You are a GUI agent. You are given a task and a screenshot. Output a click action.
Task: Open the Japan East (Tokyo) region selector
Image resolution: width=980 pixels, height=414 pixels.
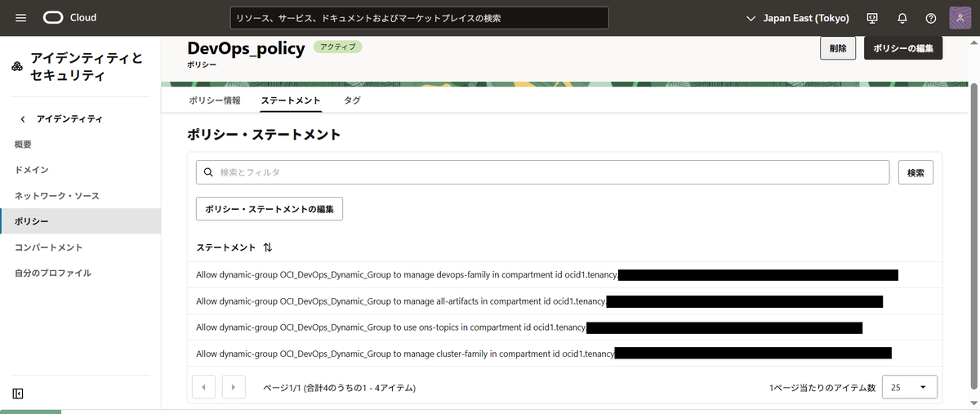[x=798, y=18]
